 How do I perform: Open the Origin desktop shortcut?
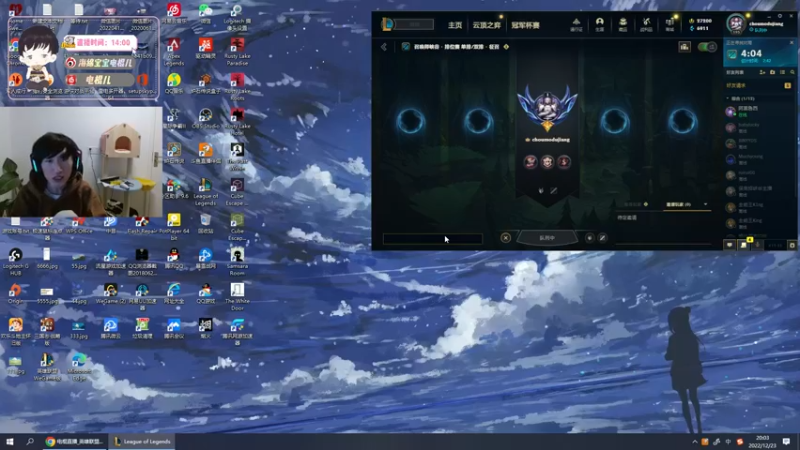coord(15,294)
